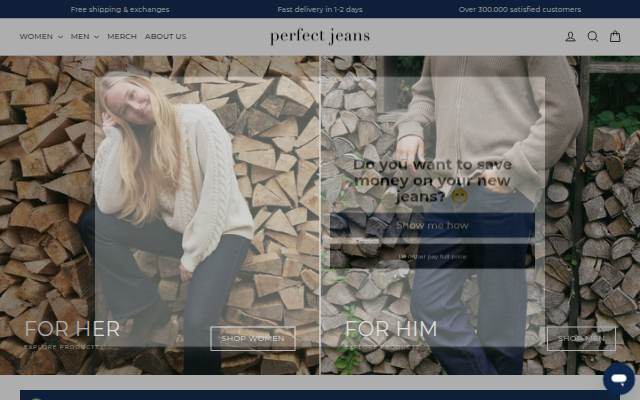Click the FOR HER heading
The image size is (640, 400).
72,329
